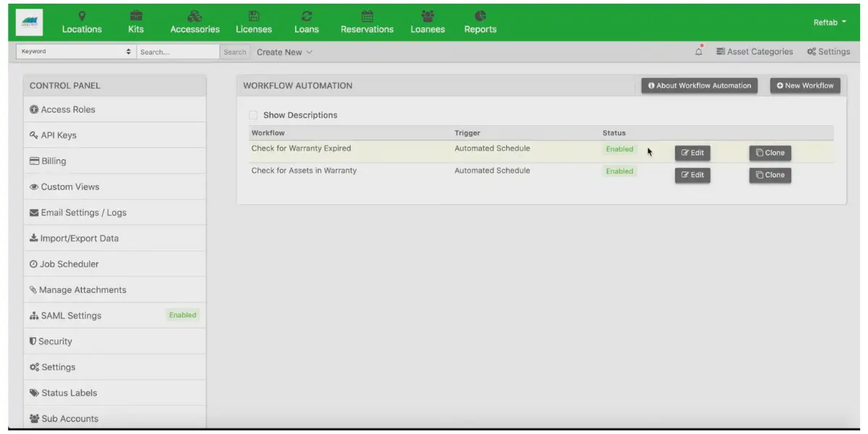868x434 pixels.
Task: Click the Trigger column header
Action: coord(467,133)
